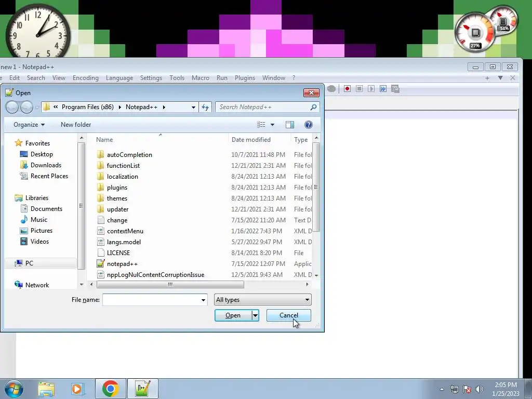Sort by the Type column header
Image resolution: width=532 pixels, height=399 pixels.
point(301,140)
